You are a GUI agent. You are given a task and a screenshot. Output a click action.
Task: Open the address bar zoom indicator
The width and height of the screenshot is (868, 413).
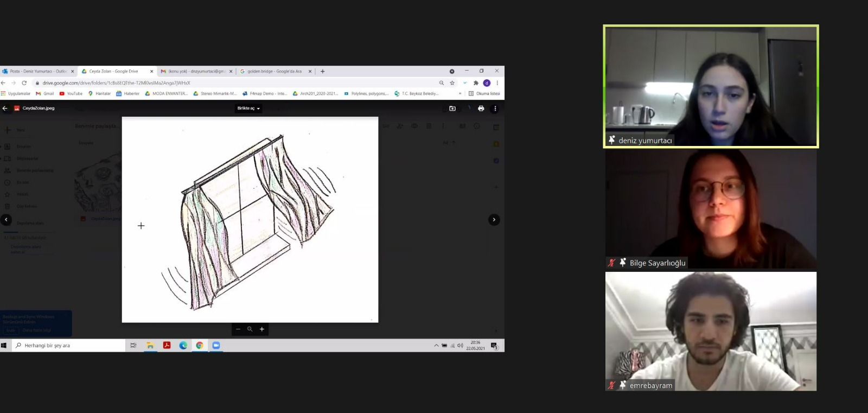click(x=441, y=83)
